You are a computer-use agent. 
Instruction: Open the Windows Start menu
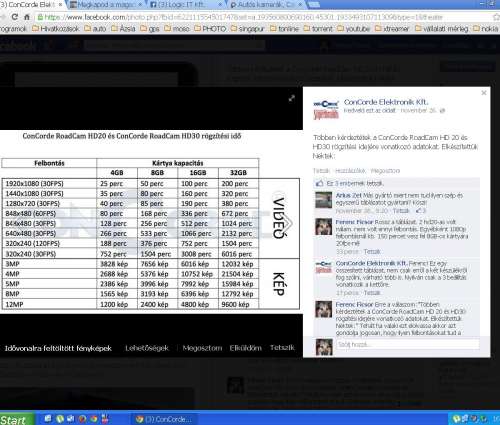17,419
